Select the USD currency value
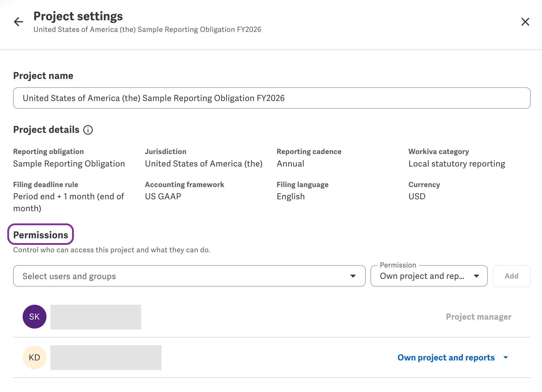Image resolution: width=542 pixels, height=392 pixels. click(417, 196)
